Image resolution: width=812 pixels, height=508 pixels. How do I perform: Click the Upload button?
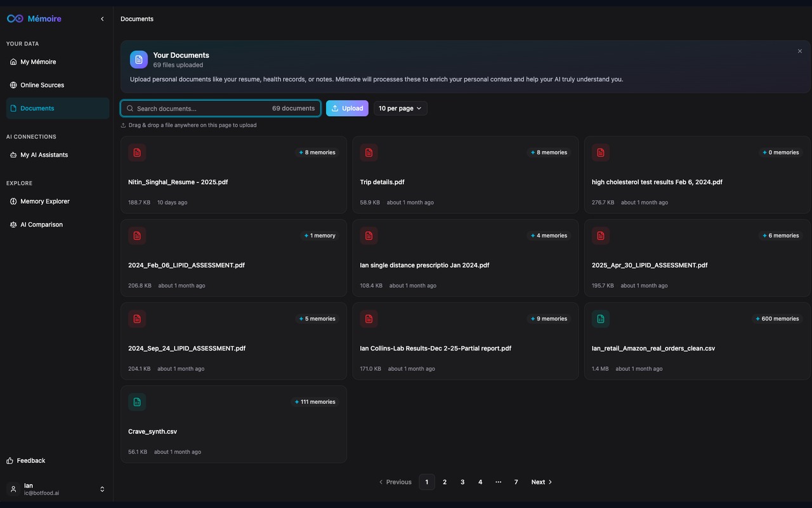347,108
